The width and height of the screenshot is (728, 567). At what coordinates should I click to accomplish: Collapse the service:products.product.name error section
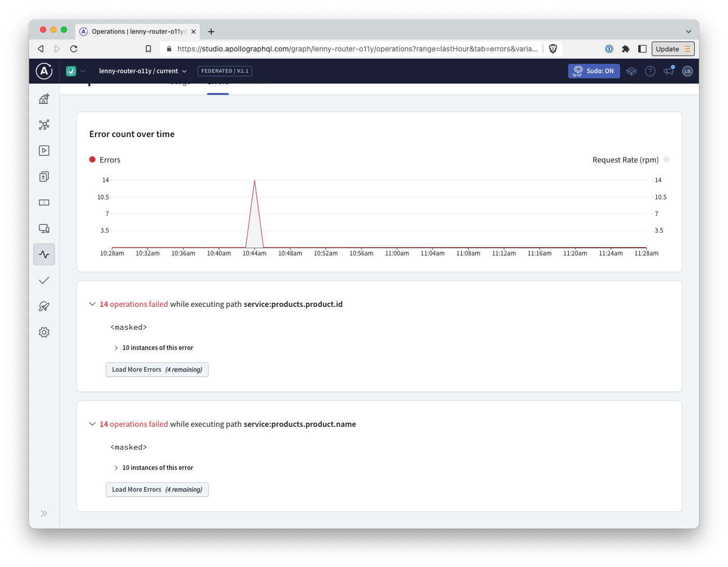(x=92, y=424)
